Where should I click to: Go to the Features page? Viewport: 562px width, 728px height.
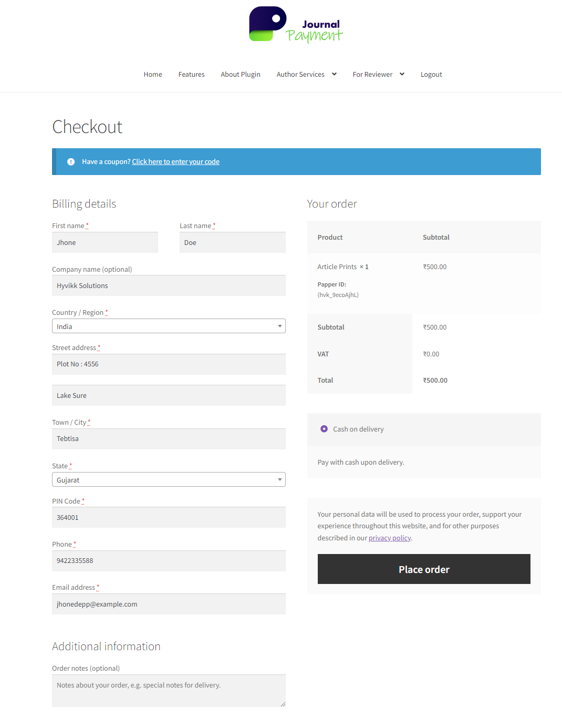tap(191, 75)
